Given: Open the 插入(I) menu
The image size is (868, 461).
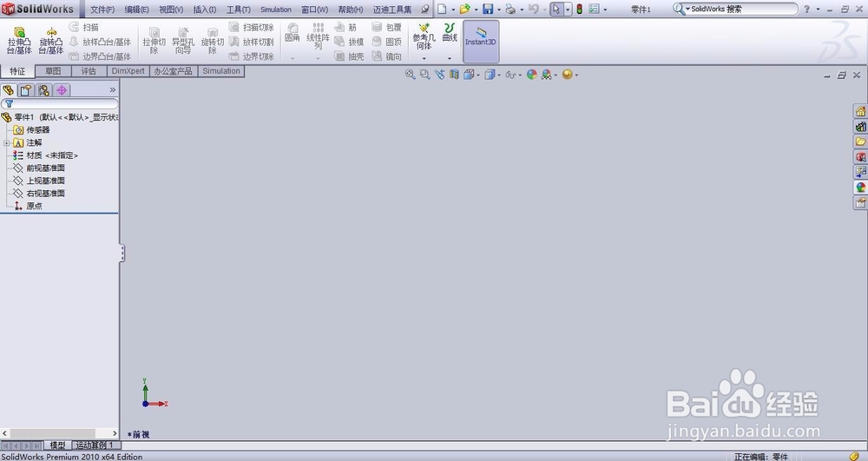Looking at the screenshot, I should (205, 10).
